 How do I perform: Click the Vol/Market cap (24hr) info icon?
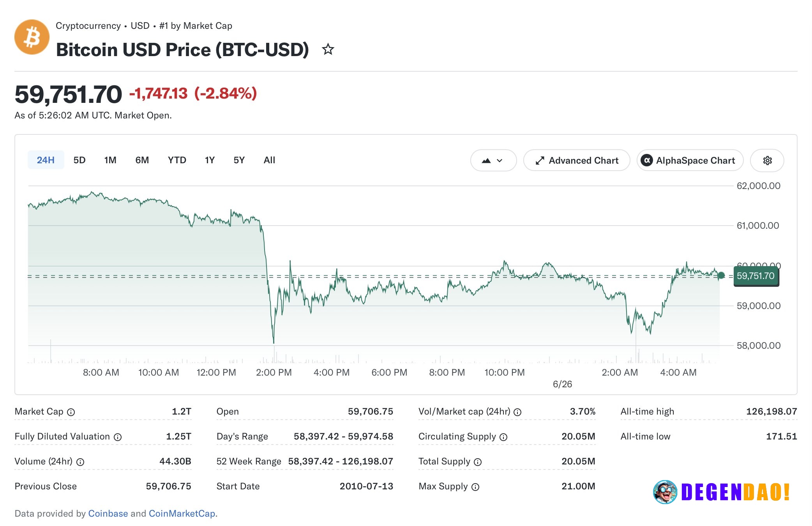(517, 412)
